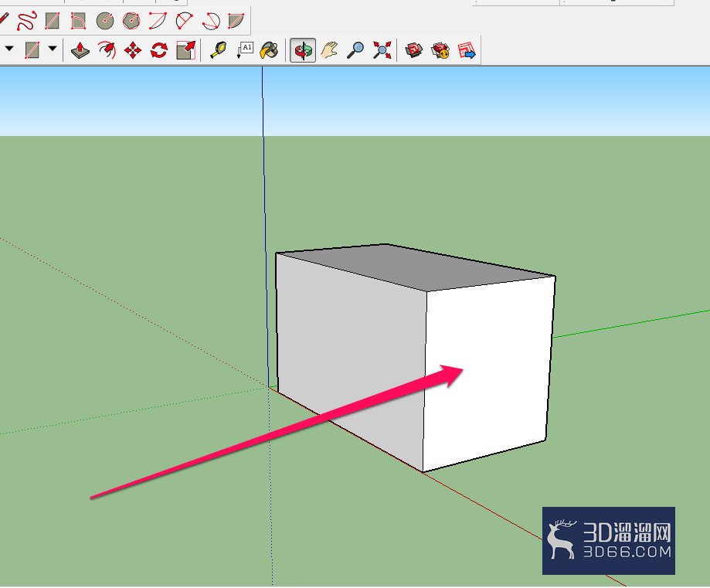Select the Arc tool
Viewport: 710px width, 588px height.
coord(158,21)
